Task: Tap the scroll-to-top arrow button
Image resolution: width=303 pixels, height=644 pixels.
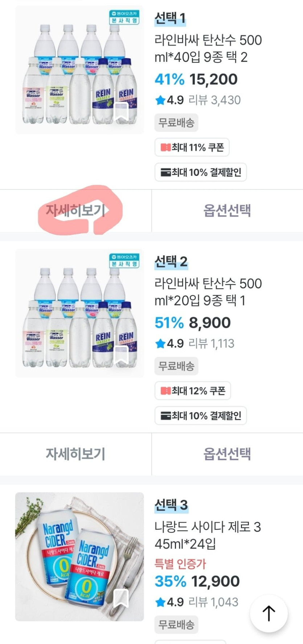Action: tap(269, 613)
